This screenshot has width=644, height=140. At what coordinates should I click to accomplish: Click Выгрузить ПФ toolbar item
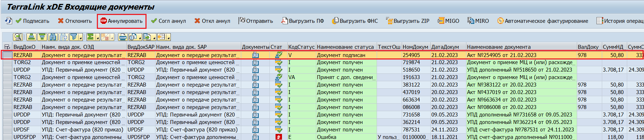303,21
